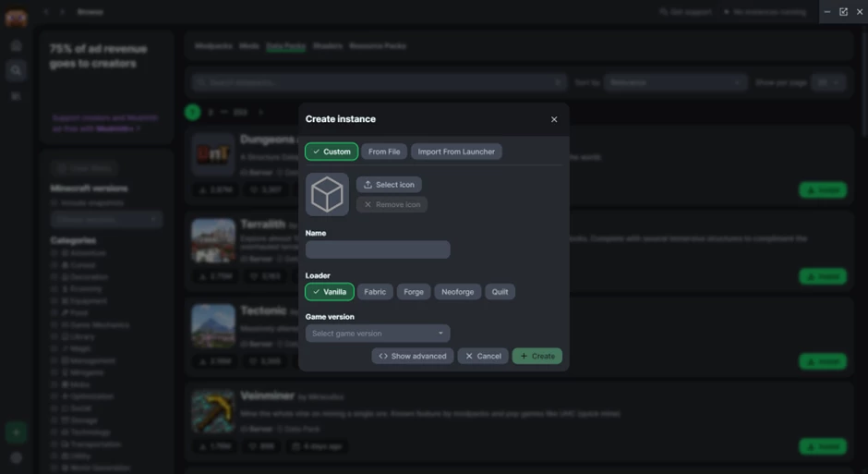Click the Create button
The height and width of the screenshot is (474, 868).
536,356
